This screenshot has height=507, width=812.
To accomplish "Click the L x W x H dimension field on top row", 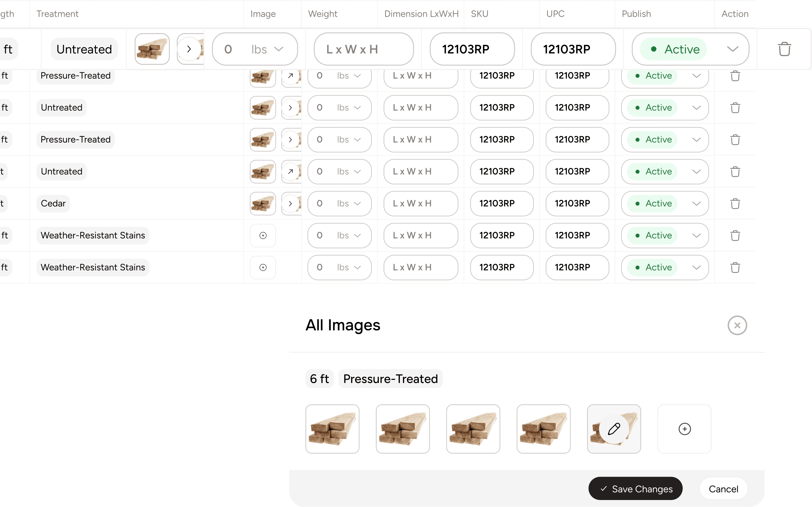I will 364,49.
